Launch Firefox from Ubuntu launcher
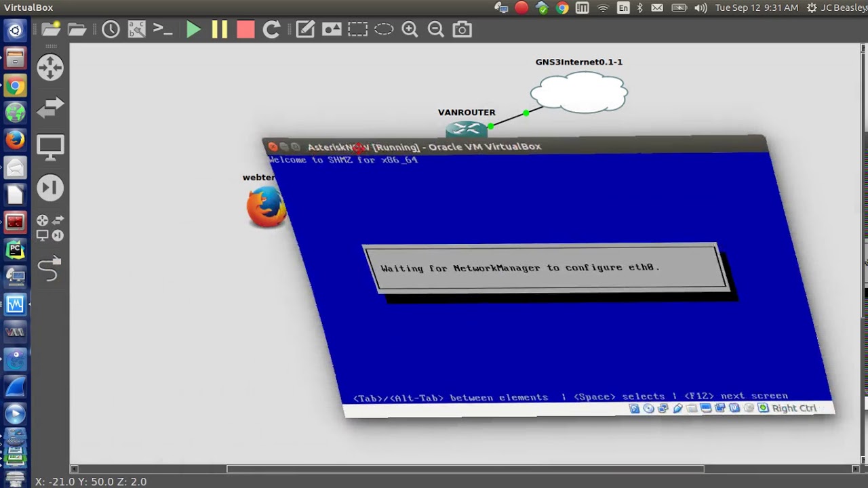868x488 pixels. pyautogui.click(x=15, y=140)
